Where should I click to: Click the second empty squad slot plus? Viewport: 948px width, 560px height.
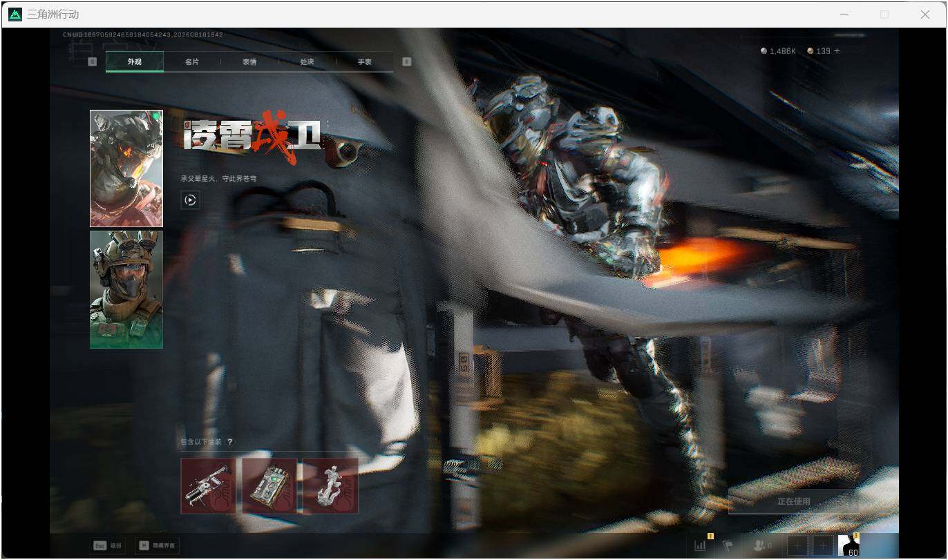coord(823,545)
